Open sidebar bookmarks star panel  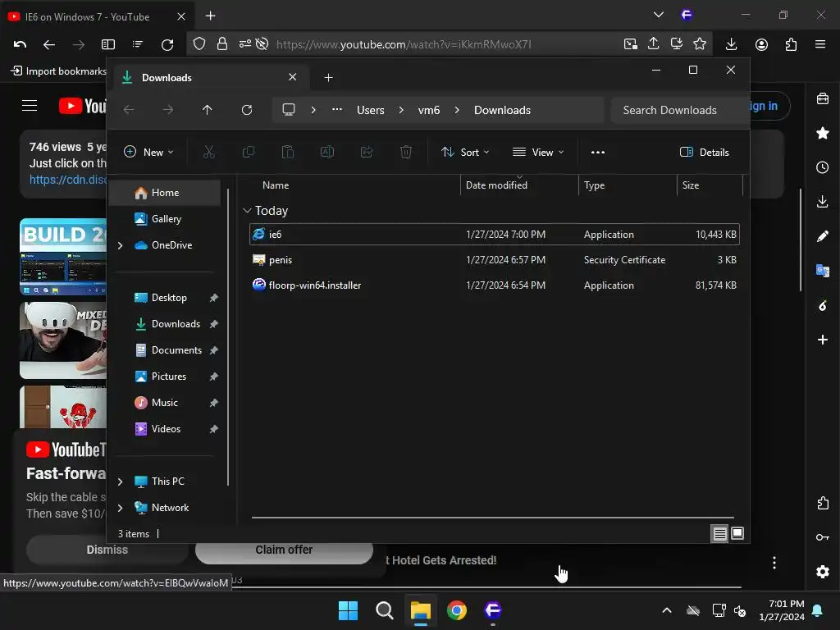[x=823, y=133]
